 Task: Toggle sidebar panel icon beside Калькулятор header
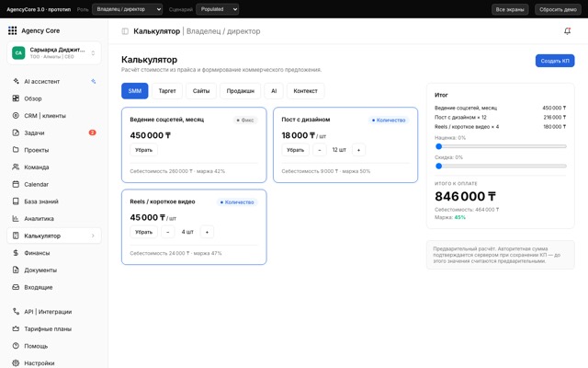[x=125, y=31]
